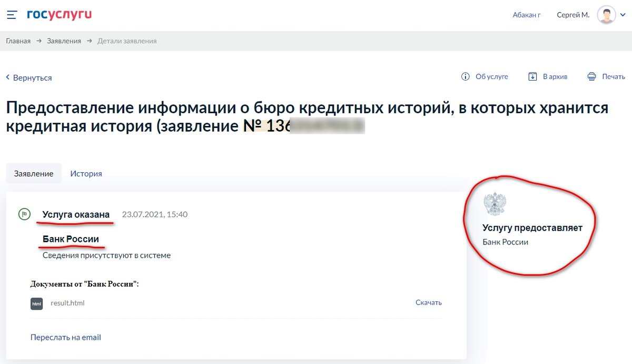
Task: Click Сведения присутствуют в системе text
Action: pos(107,255)
